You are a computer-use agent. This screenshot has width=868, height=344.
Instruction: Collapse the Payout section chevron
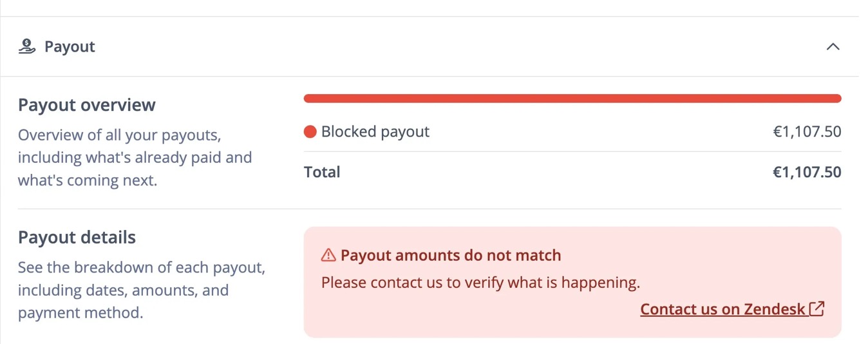pyautogui.click(x=833, y=46)
